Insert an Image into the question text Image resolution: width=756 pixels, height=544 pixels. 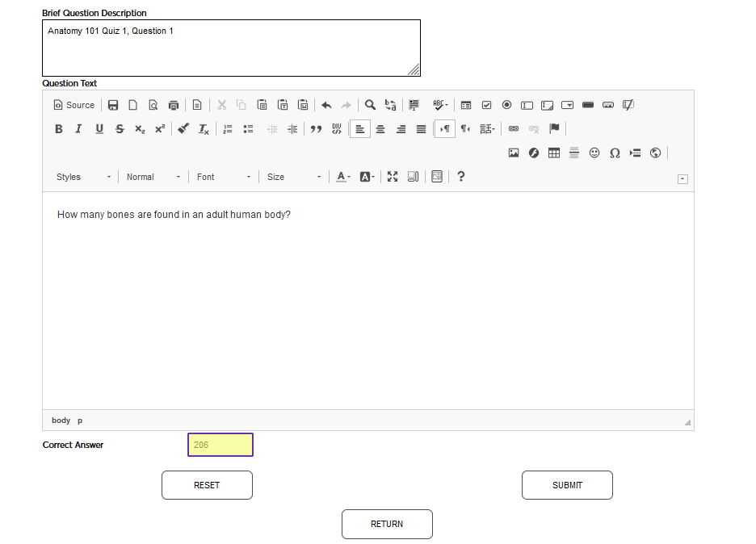pos(514,152)
